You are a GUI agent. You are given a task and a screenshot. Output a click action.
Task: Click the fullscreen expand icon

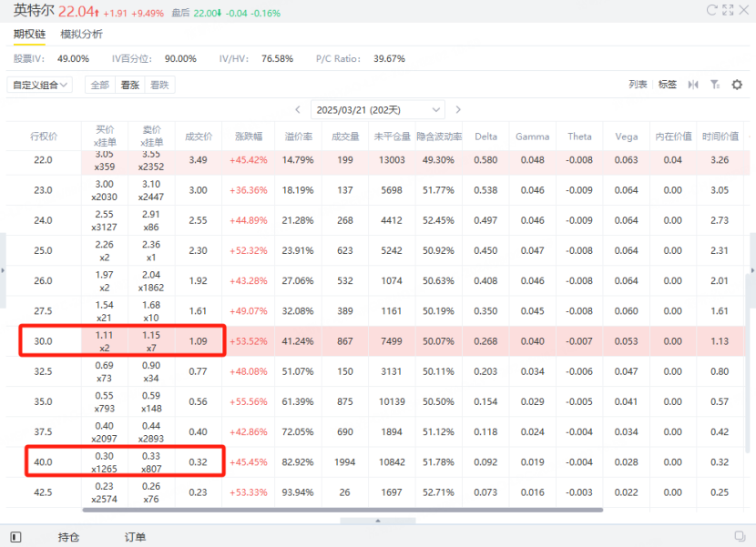click(x=728, y=10)
